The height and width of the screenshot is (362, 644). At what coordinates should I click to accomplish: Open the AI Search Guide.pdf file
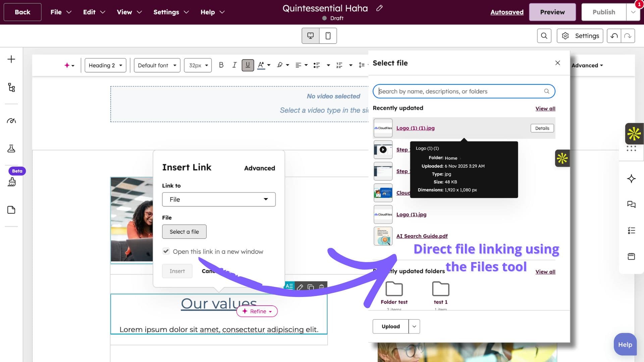[x=422, y=236]
